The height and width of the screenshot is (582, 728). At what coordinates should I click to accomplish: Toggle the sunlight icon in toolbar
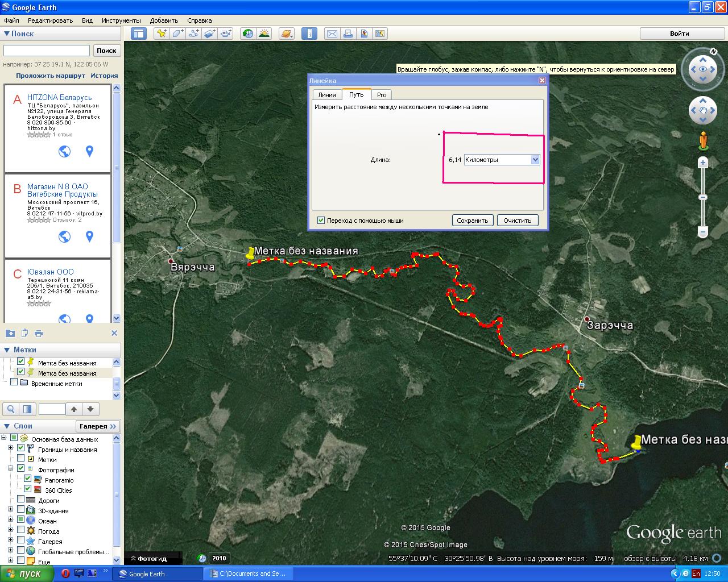tap(264, 34)
